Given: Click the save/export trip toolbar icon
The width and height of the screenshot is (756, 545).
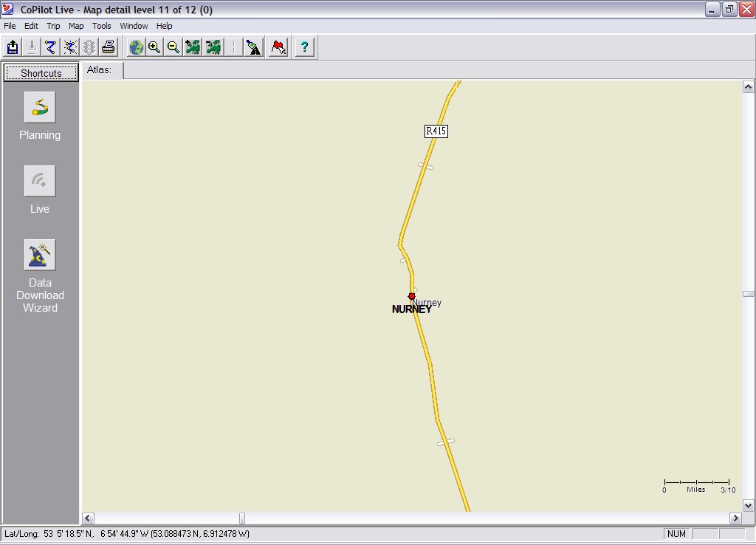Looking at the screenshot, I should [13, 47].
